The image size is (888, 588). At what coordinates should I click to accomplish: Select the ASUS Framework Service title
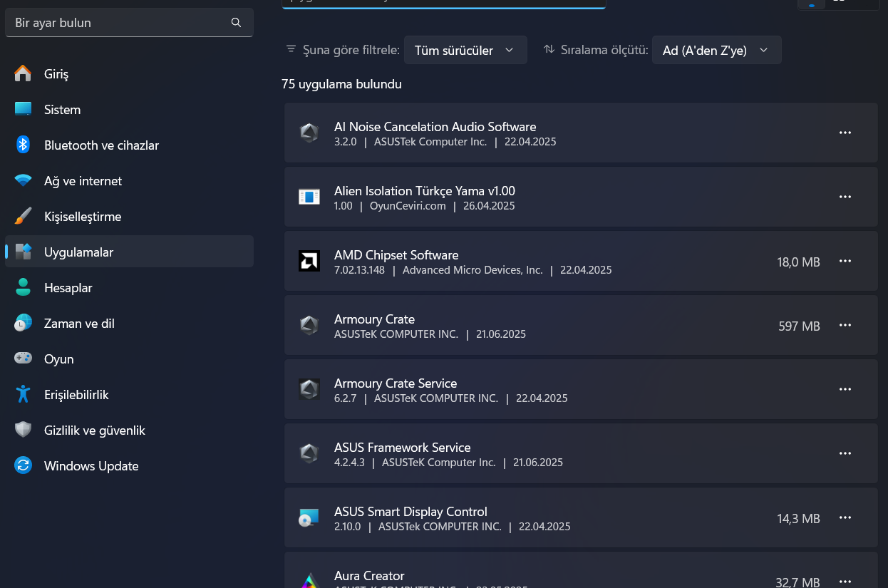pyautogui.click(x=403, y=448)
